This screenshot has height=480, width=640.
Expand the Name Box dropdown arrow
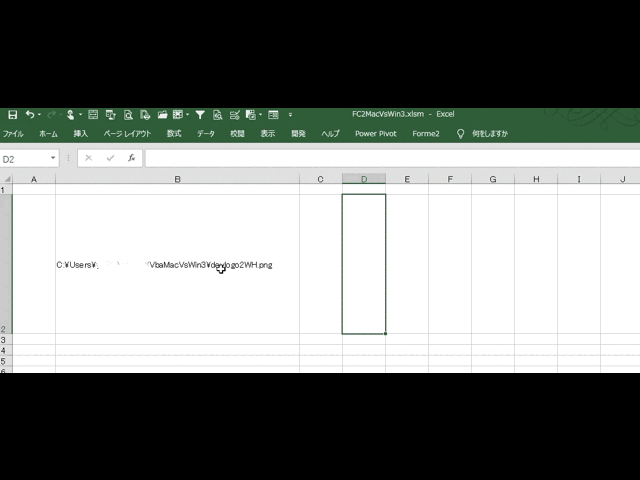[54, 158]
